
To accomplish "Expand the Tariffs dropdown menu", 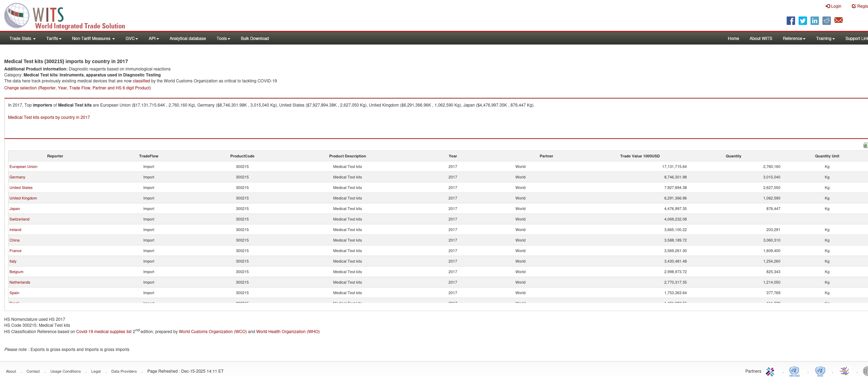I will tap(54, 39).
